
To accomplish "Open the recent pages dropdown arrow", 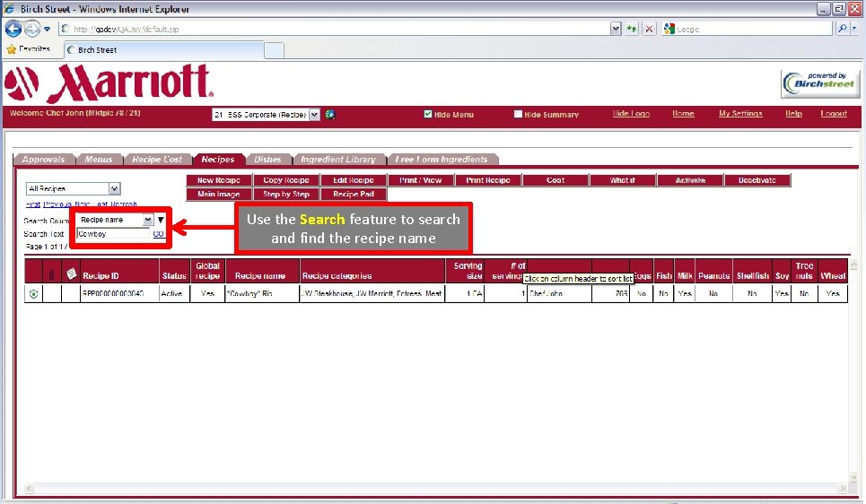I will (x=48, y=29).
